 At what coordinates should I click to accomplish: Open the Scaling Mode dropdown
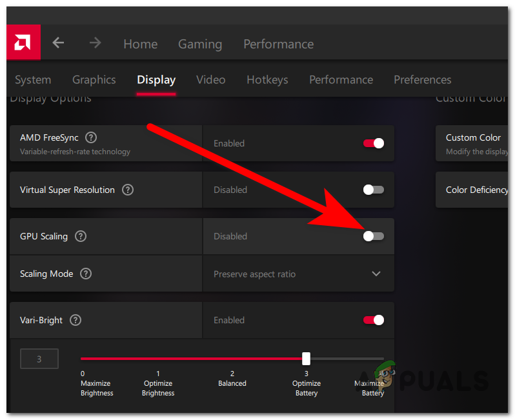pyautogui.click(x=299, y=274)
